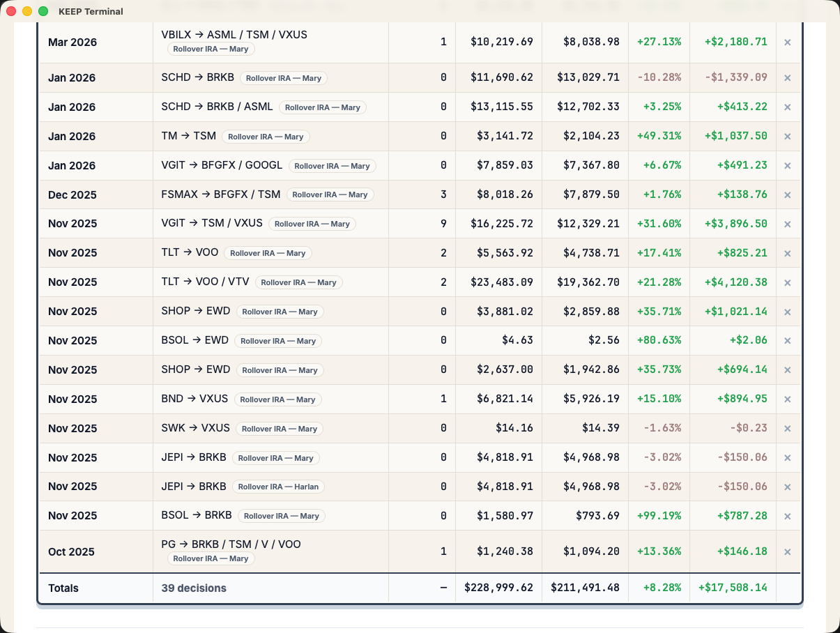The image size is (840, 633).
Task: Click account tag beside SWK → VXUS
Action: [280, 429]
